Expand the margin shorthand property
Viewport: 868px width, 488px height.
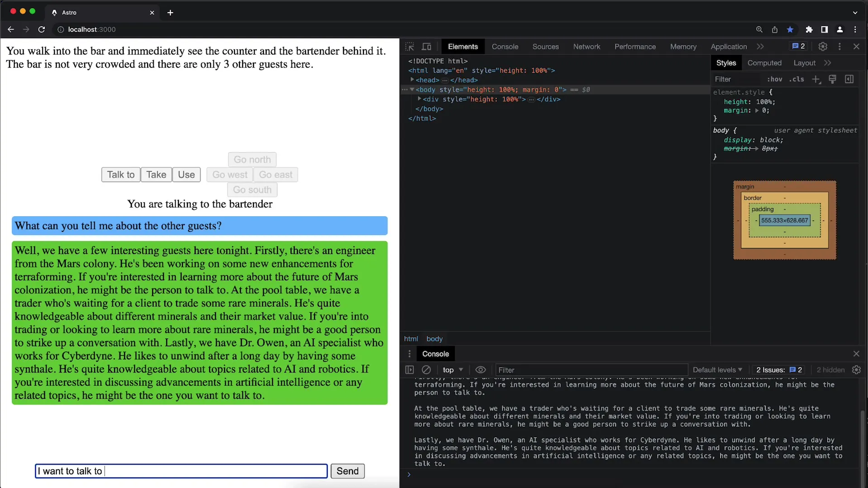[x=757, y=110]
